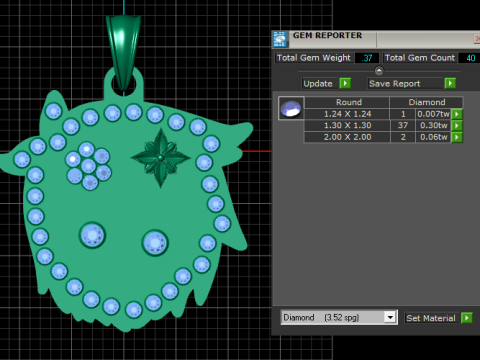Click the Update button
This screenshot has width=480, height=360.
(320, 83)
